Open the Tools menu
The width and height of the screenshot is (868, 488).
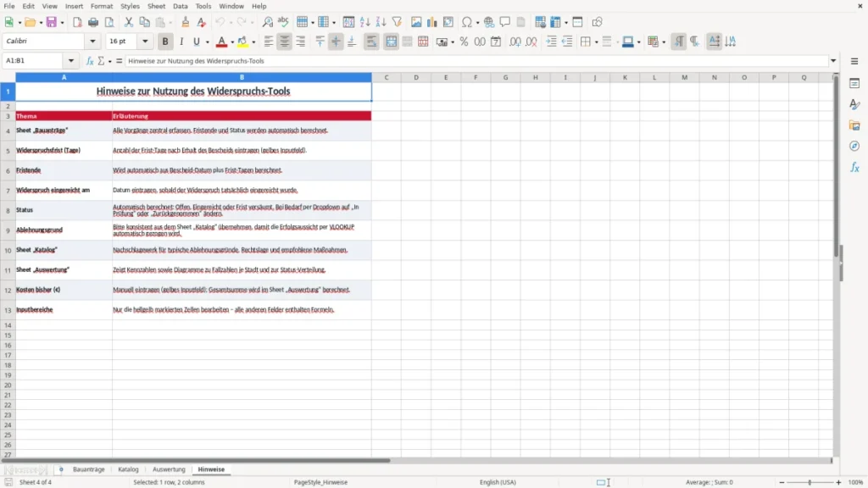(x=203, y=6)
